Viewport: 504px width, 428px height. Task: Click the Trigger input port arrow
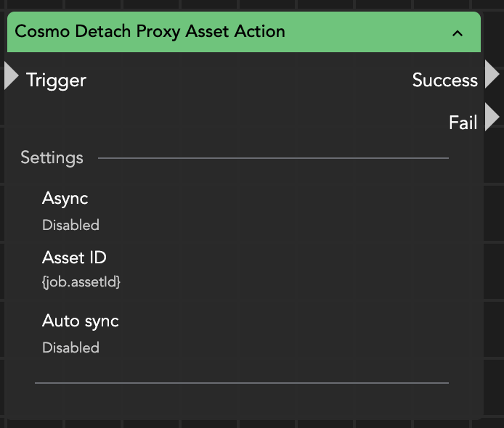coord(11,76)
